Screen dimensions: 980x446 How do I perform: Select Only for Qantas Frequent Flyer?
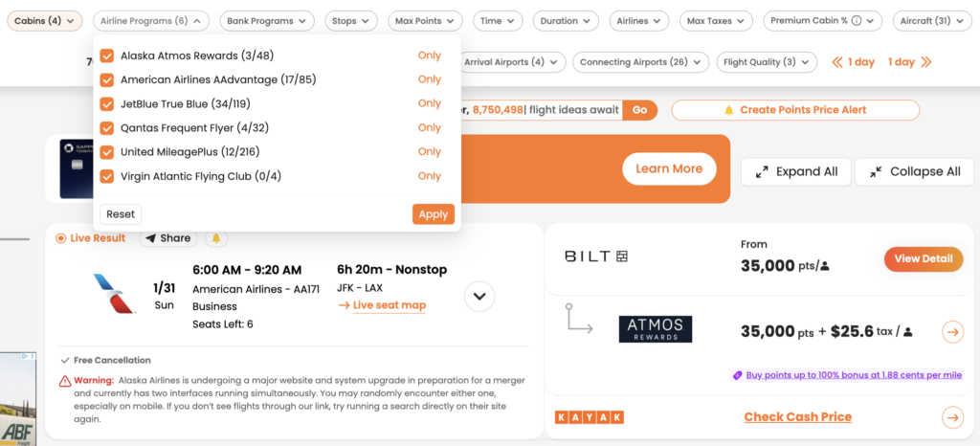pyautogui.click(x=430, y=128)
